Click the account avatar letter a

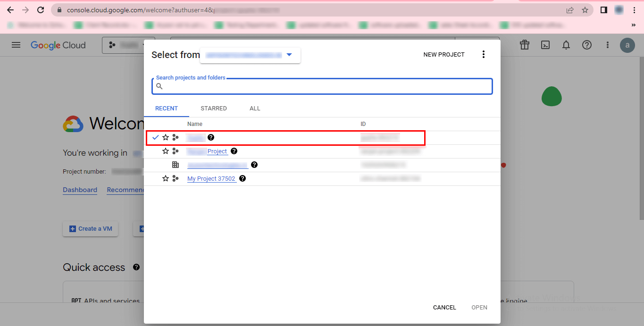click(x=627, y=45)
